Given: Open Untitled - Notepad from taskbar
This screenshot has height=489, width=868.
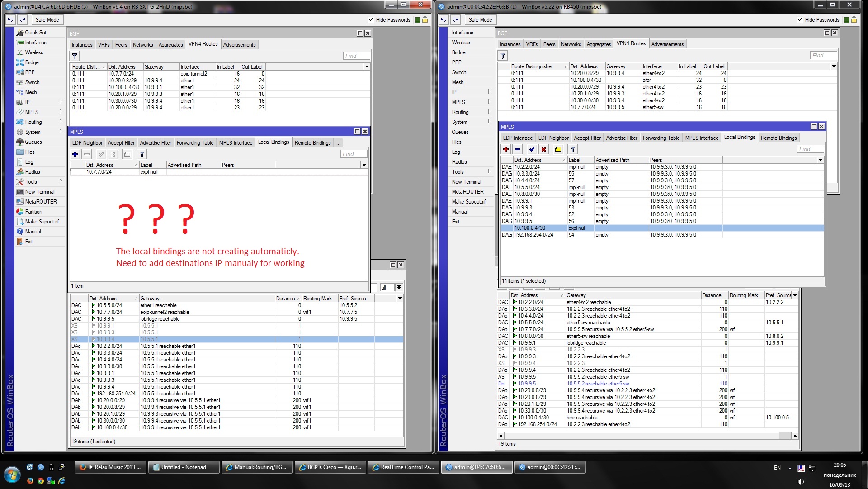Looking at the screenshot, I should point(184,467).
